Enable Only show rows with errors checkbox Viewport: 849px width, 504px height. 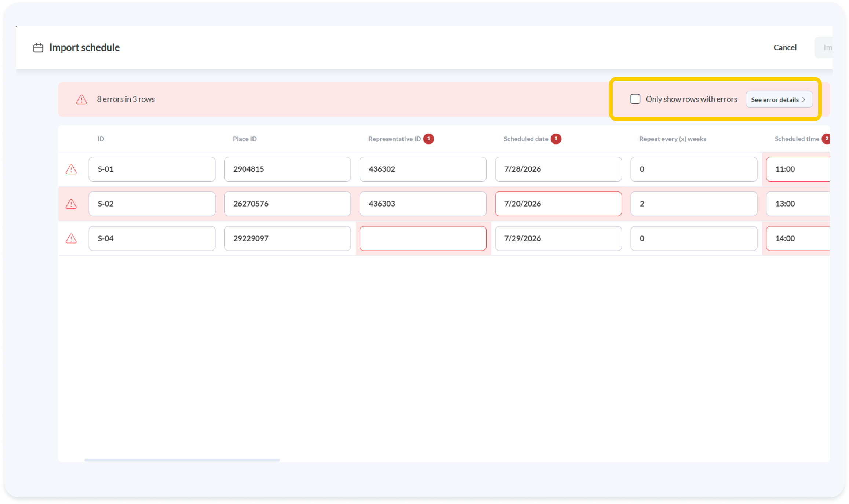pyautogui.click(x=635, y=99)
